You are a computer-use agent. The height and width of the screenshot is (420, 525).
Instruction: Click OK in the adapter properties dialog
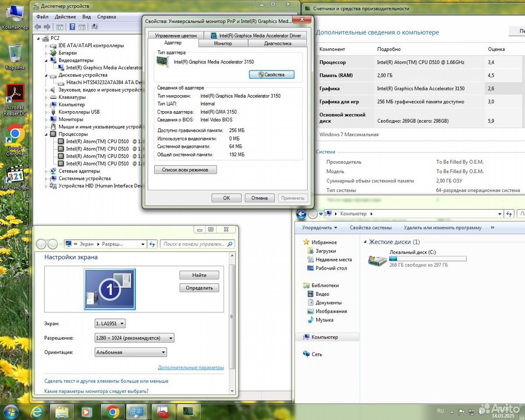coord(226,198)
